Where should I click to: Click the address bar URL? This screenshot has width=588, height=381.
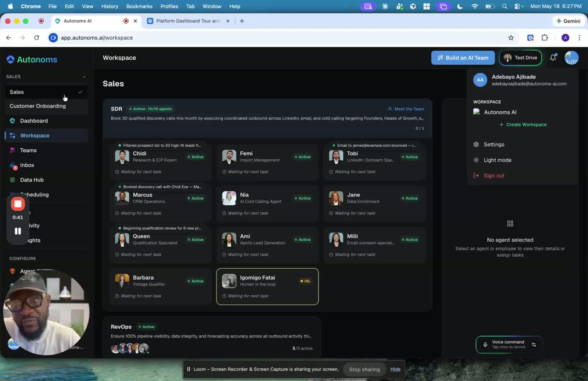pos(97,38)
